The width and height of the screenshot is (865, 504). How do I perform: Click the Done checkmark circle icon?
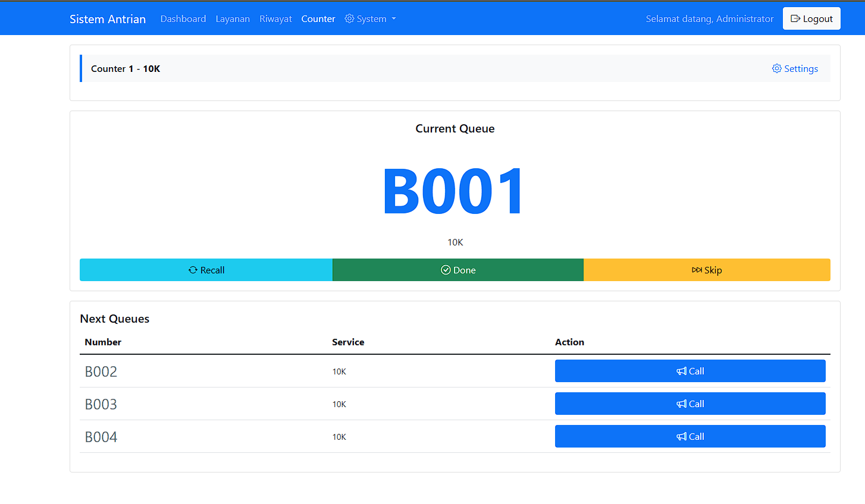(x=446, y=270)
